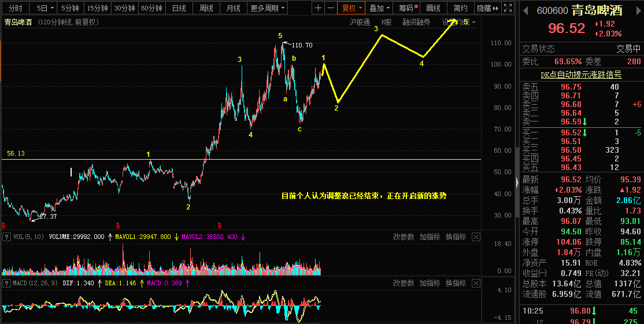
Task: Click the fullscreen expand icon
Action: [508, 8]
